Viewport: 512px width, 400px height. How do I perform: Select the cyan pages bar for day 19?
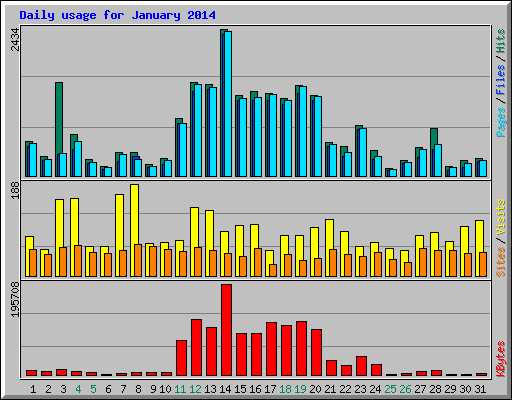[x=303, y=131]
